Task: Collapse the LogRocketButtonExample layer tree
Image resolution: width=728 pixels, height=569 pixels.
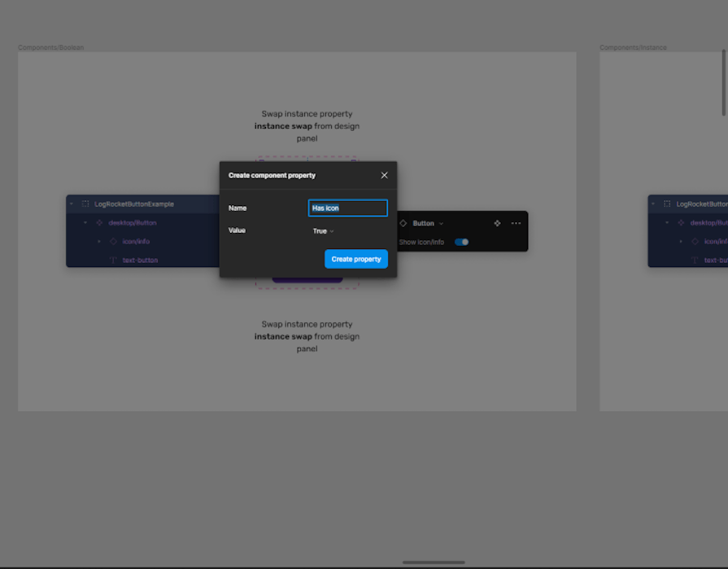Action: (70, 204)
